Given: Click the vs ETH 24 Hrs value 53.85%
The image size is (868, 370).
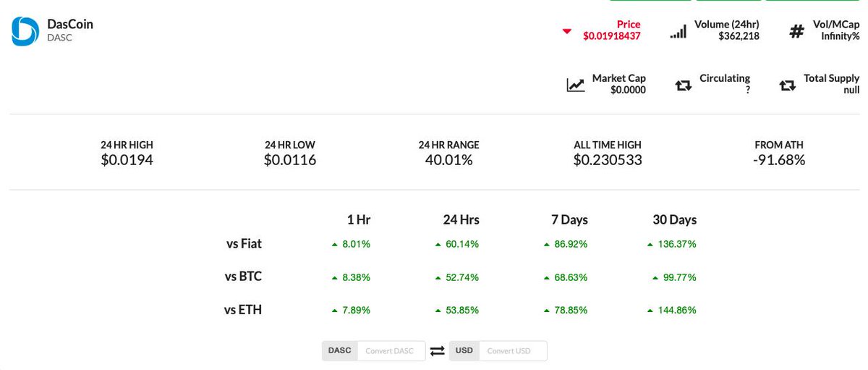Looking at the screenshot, I should pyautogui.click(x=462, y=311).
